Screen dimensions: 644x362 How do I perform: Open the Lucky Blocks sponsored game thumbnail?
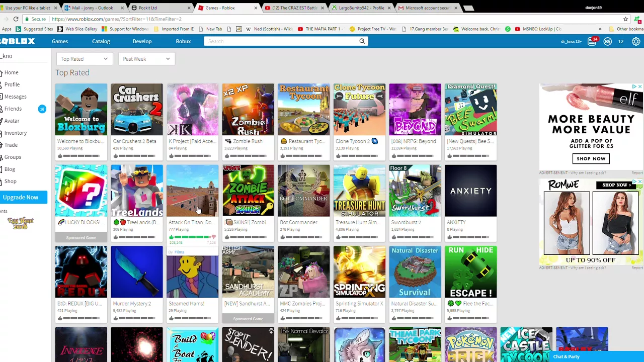[81, 191]
